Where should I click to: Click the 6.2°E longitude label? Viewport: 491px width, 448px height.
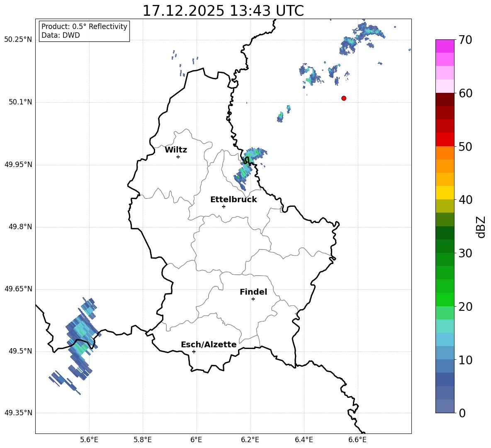click(250, 440)
